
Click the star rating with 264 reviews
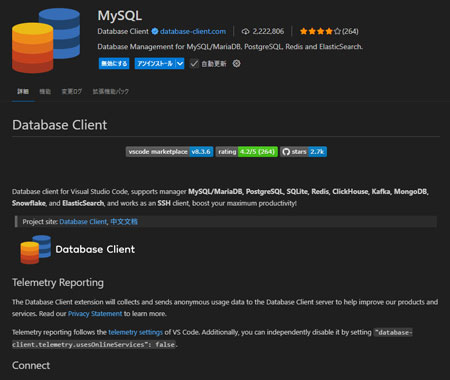329,31
